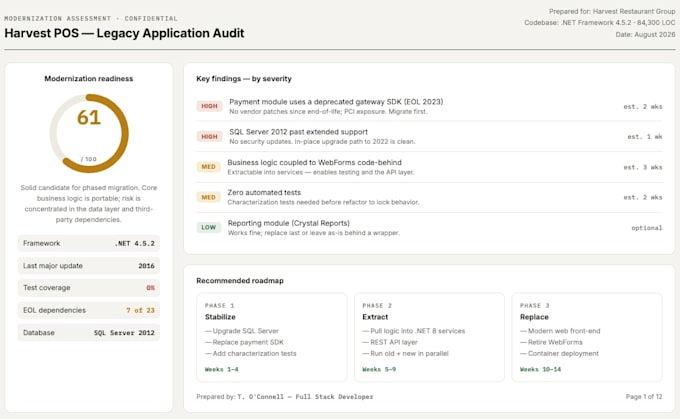Select the Phase 1 'Stabilize' title

(x=220, y=317)
